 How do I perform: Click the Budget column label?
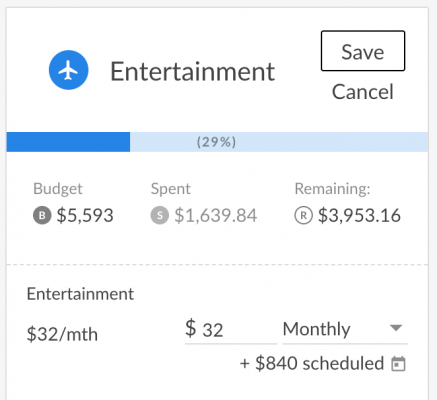(58, 189)
